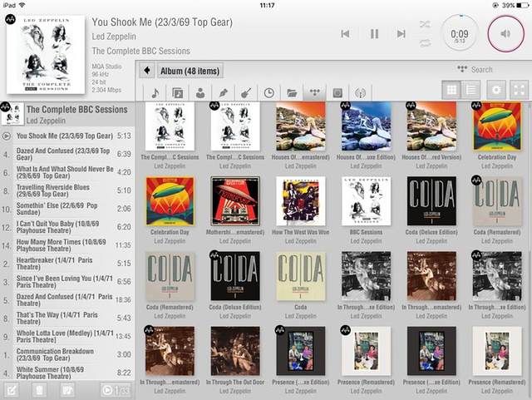
Task: Click the circular volume dial
Action: pyautogui.click(x=505, y=34)
